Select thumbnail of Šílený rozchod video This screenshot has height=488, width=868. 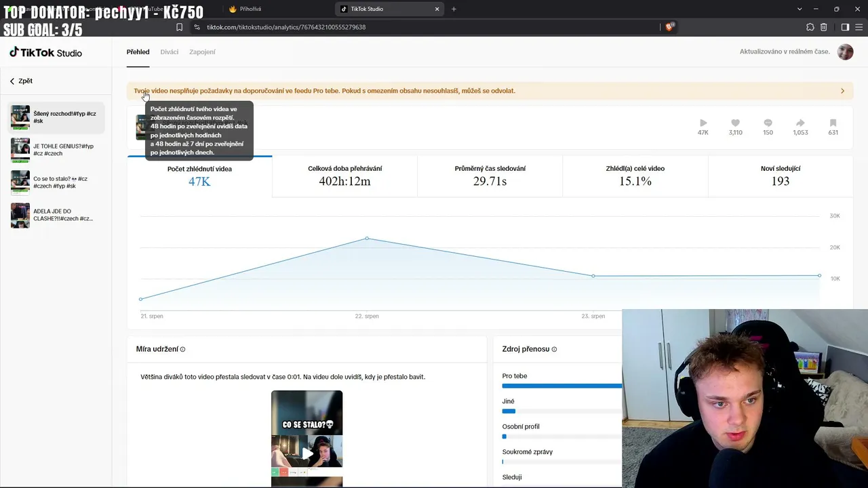click(x=20, y=118)
